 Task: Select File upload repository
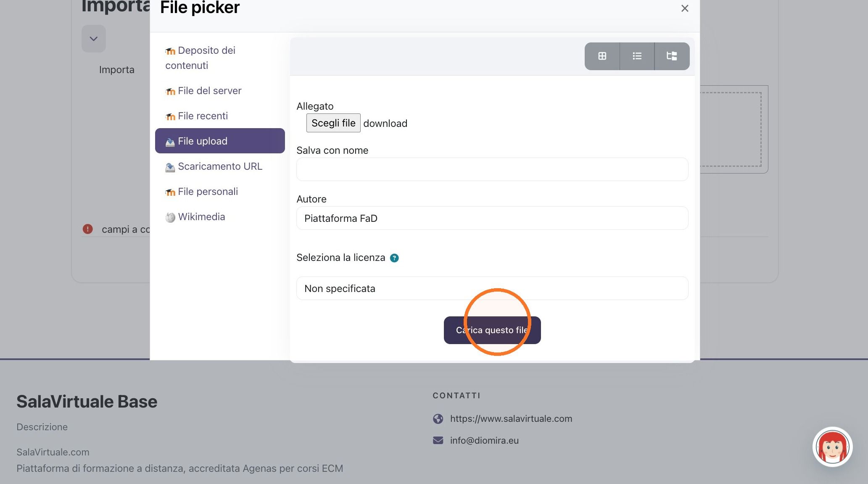[x=220, y=141]
